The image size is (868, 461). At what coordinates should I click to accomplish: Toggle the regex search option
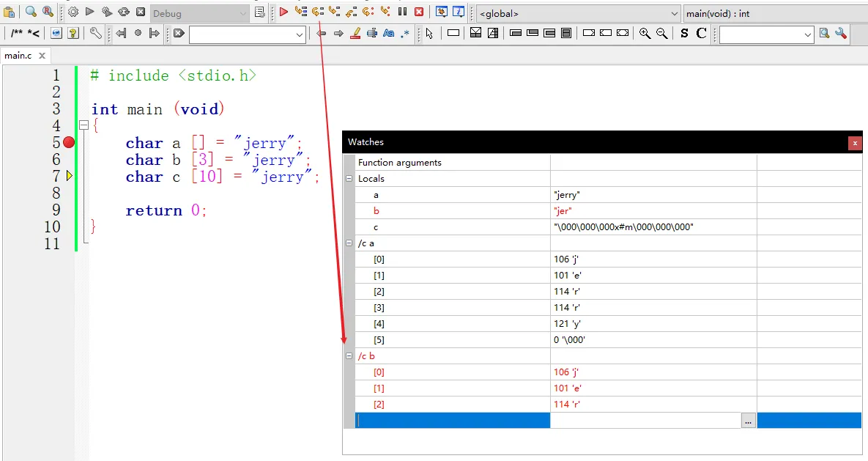[x=405, y=33]
